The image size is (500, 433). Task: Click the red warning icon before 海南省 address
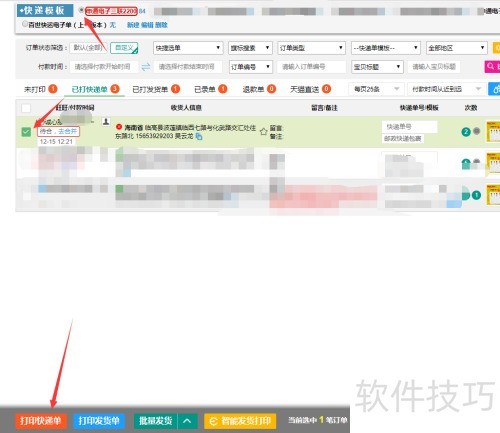coord(119,127)
